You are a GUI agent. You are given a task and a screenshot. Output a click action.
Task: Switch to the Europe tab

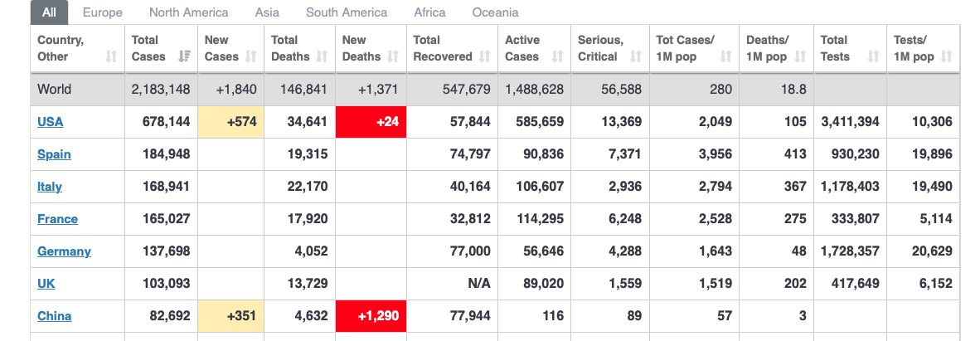[x=103, y=12]
